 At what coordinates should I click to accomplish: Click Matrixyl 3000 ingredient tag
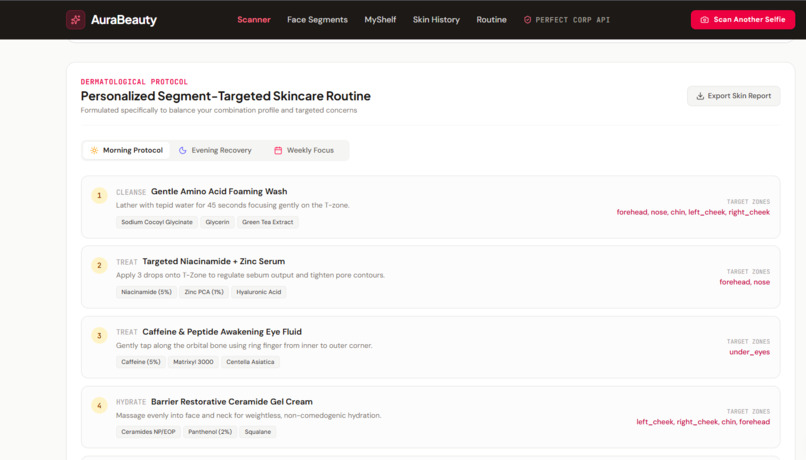point(193,362)
